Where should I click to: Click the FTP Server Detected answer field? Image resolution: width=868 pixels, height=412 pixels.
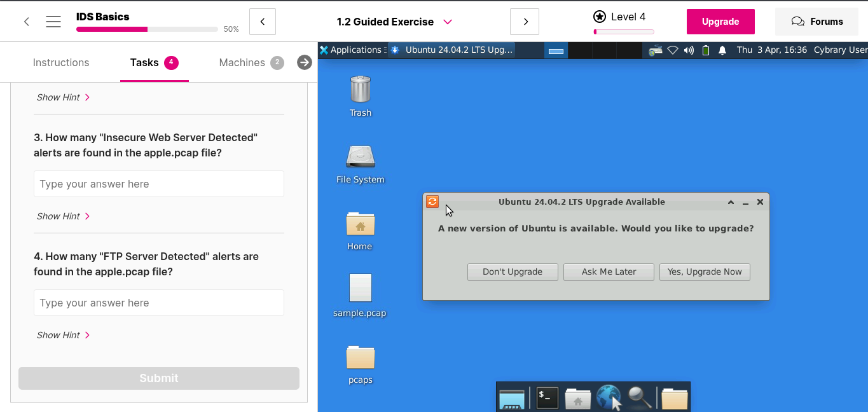pos(159,303)
